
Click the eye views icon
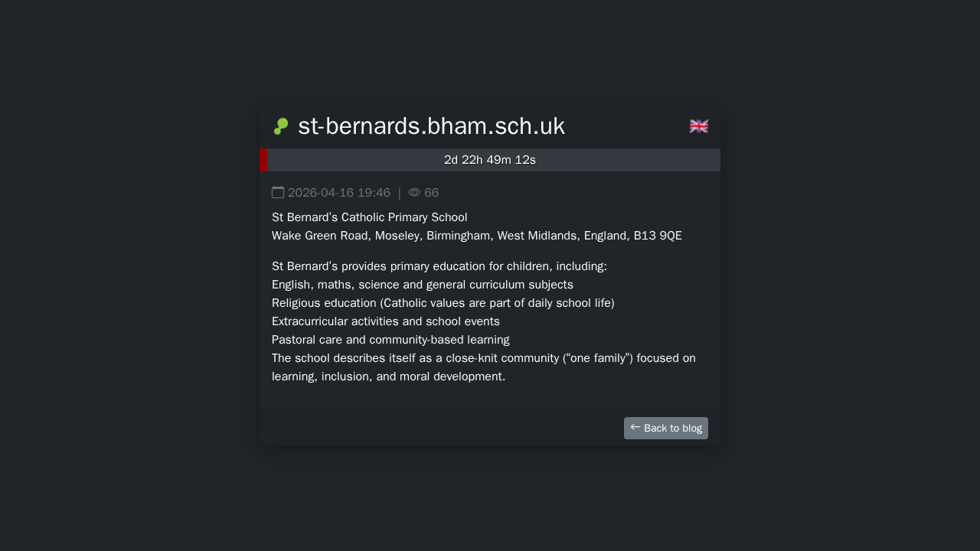(414, 192)
